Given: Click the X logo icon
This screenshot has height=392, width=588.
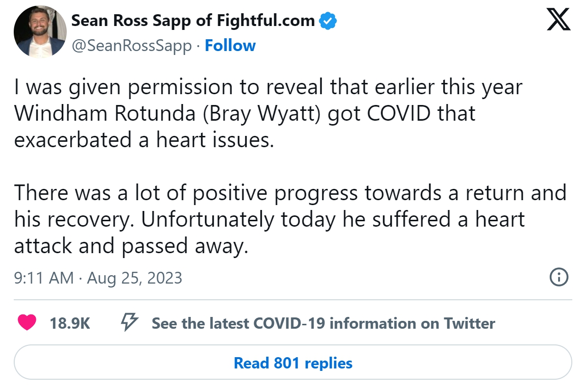Looking at the screenshot, I should [x=559, y=21].
